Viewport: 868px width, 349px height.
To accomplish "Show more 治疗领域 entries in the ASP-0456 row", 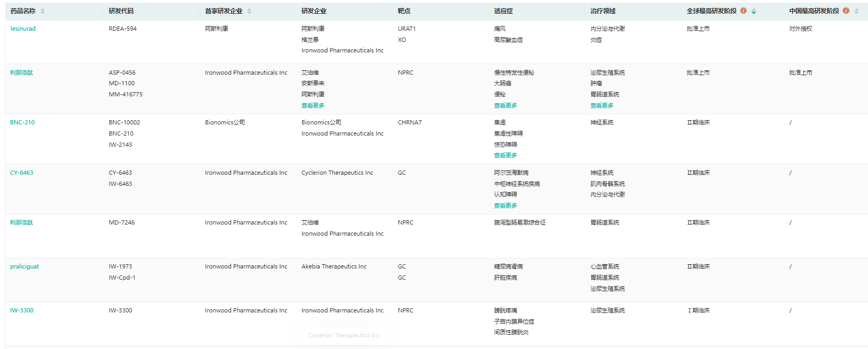I will coord(602,105).
